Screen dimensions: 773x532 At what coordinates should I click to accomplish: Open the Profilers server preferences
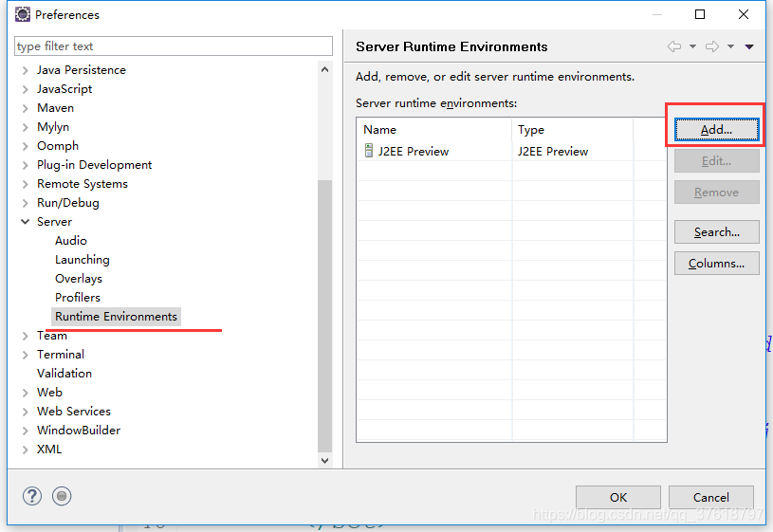point(78,298)
